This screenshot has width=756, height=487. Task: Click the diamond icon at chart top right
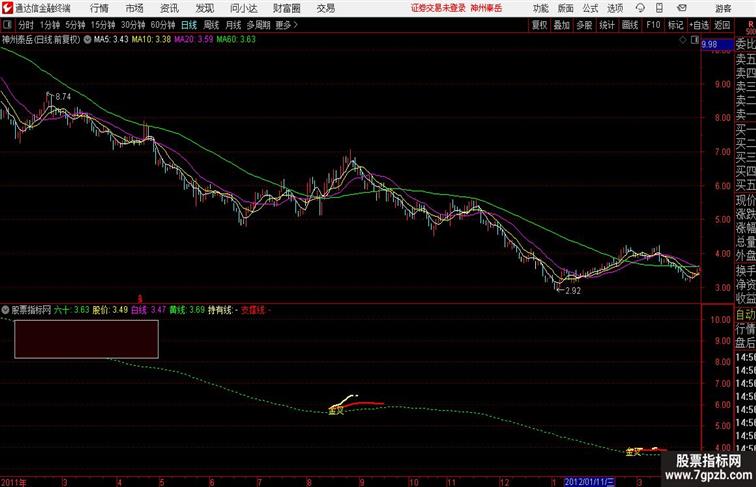pos(683,40)
